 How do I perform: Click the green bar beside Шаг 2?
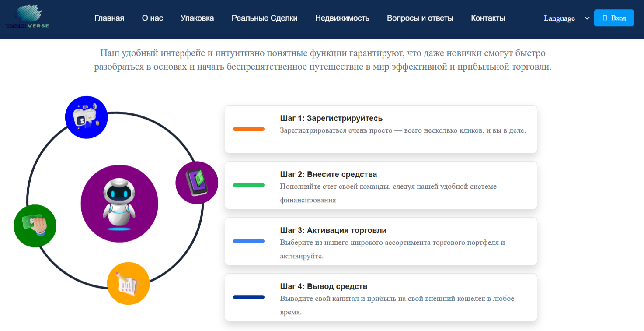point(249,185)
